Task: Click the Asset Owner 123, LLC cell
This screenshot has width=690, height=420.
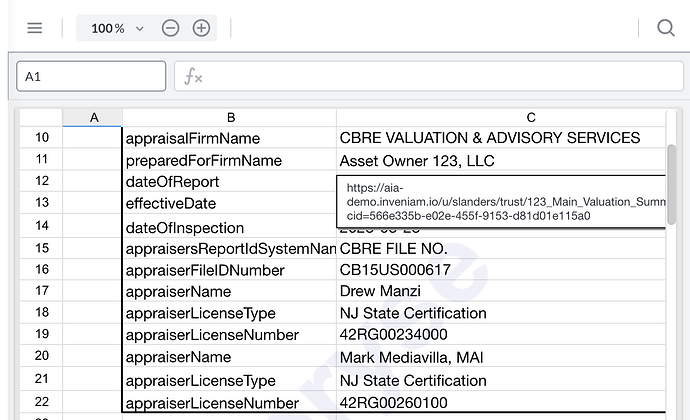Action: point(500,160)
